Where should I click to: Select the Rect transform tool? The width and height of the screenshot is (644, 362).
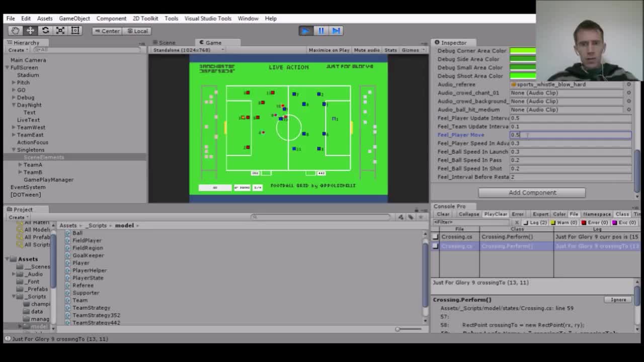(76, 31)
